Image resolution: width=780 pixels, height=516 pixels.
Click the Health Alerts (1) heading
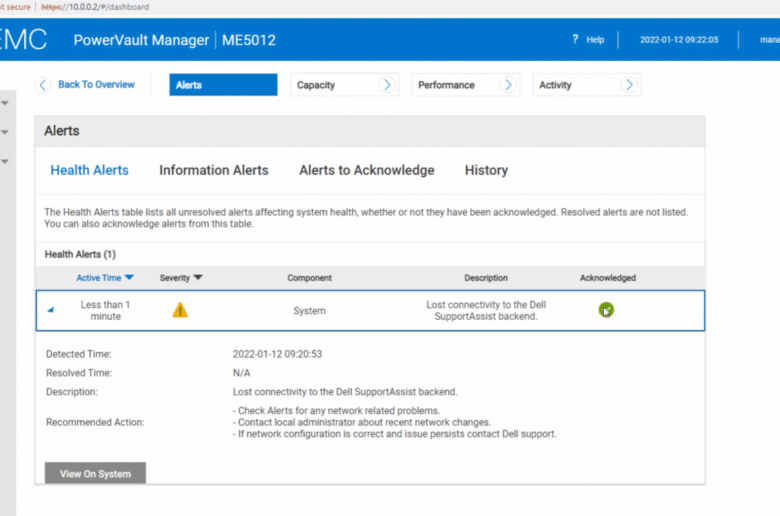(80, 254)
